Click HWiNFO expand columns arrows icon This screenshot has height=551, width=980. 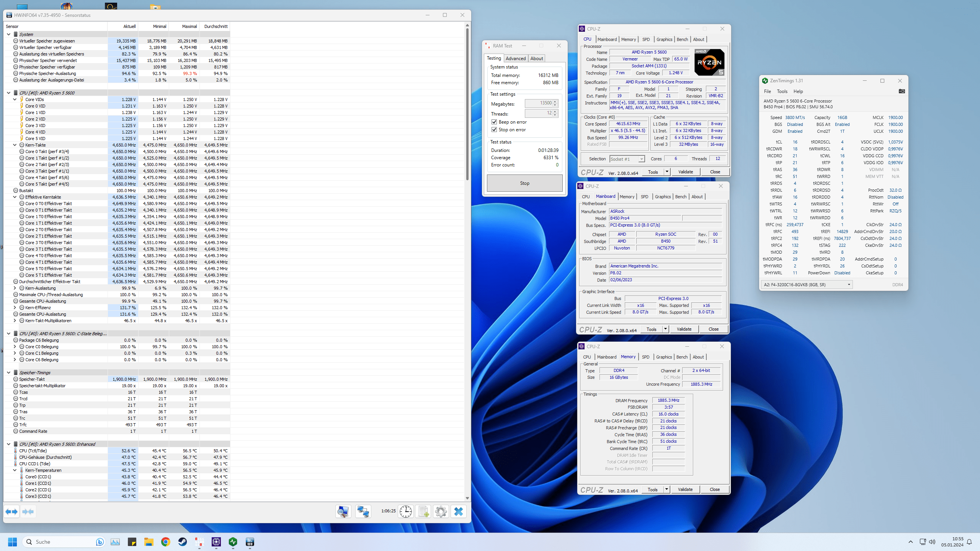click(x=11, y=512)
